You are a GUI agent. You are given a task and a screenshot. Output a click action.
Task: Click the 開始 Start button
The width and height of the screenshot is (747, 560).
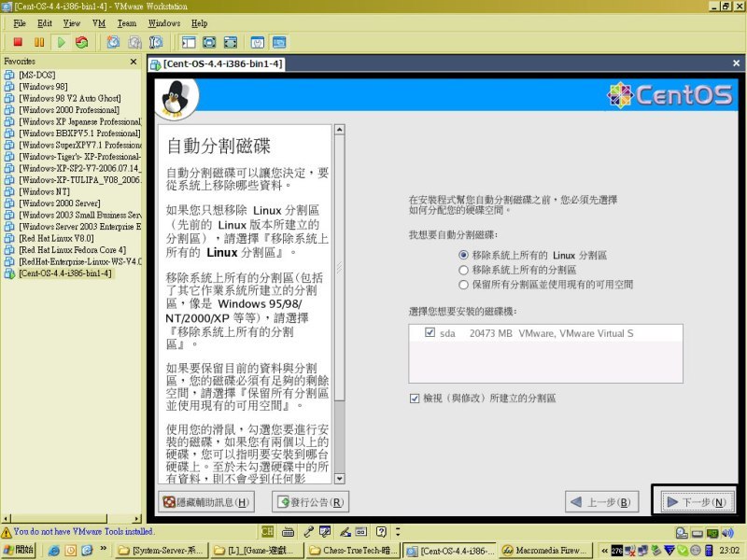click(x=19, y=550)
